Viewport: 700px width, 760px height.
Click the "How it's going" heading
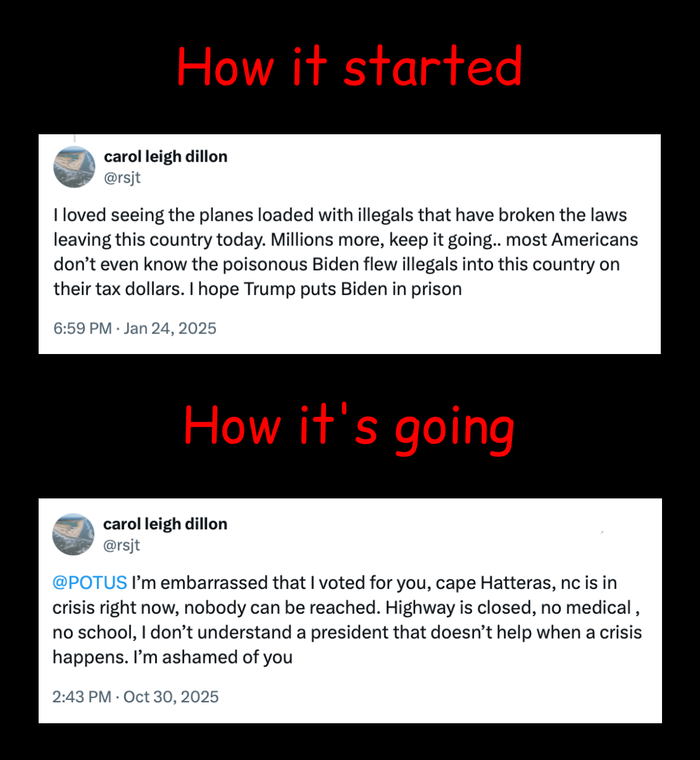coord(349,427)
